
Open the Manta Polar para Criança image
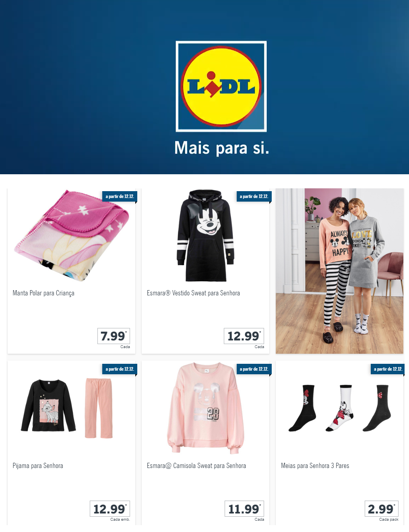coord(71,236)
